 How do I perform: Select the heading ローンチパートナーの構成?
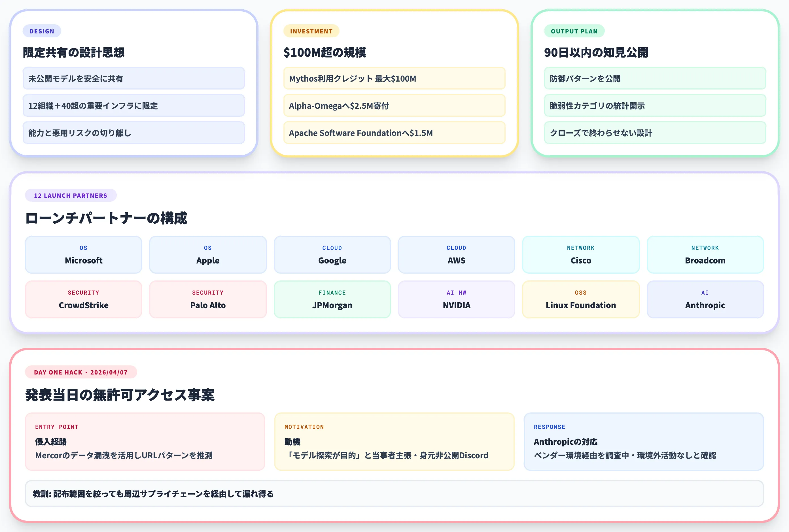[x=106, y=218]
